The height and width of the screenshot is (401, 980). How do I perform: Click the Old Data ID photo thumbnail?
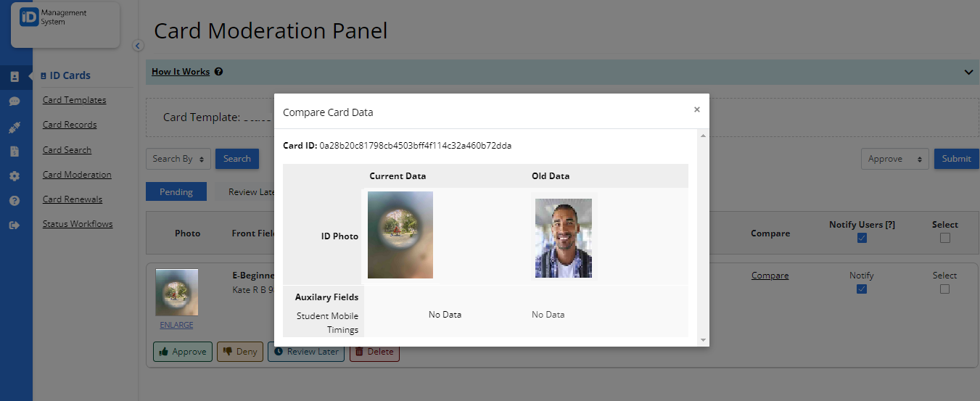(x=563, y=238)
